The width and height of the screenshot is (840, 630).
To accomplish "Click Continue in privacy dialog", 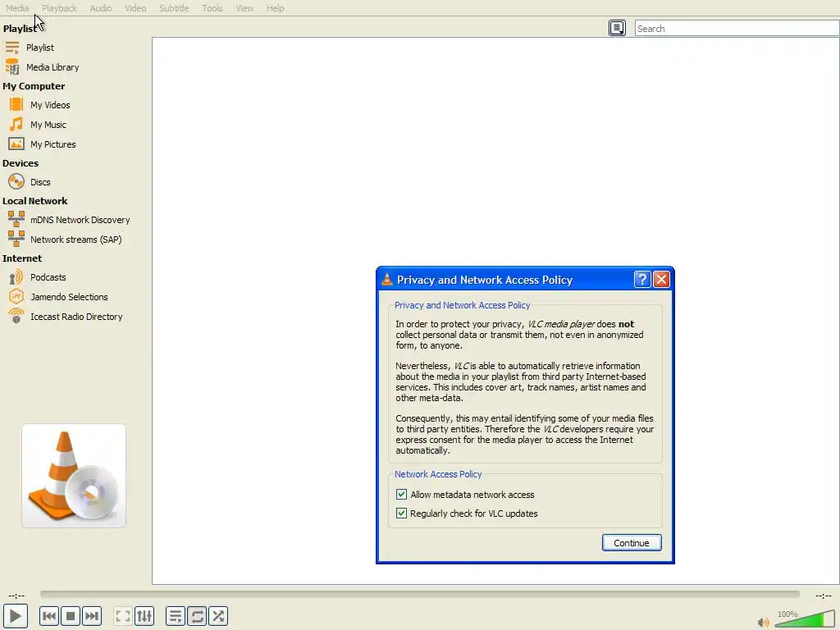I will [x=632, y=543].
